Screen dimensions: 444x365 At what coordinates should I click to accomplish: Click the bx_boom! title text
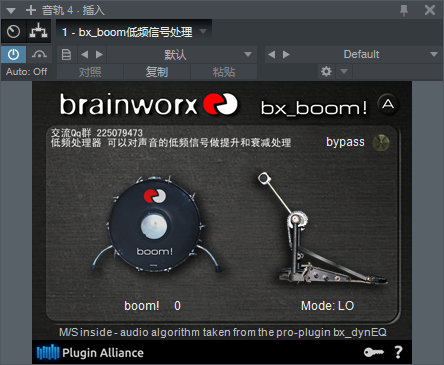313,108
